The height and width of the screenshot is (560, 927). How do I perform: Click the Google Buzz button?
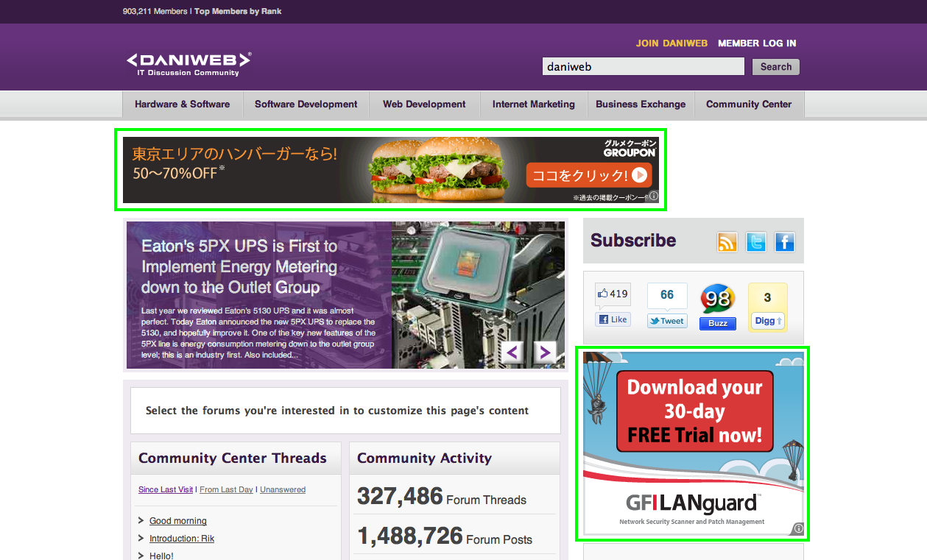pos(718,323)
